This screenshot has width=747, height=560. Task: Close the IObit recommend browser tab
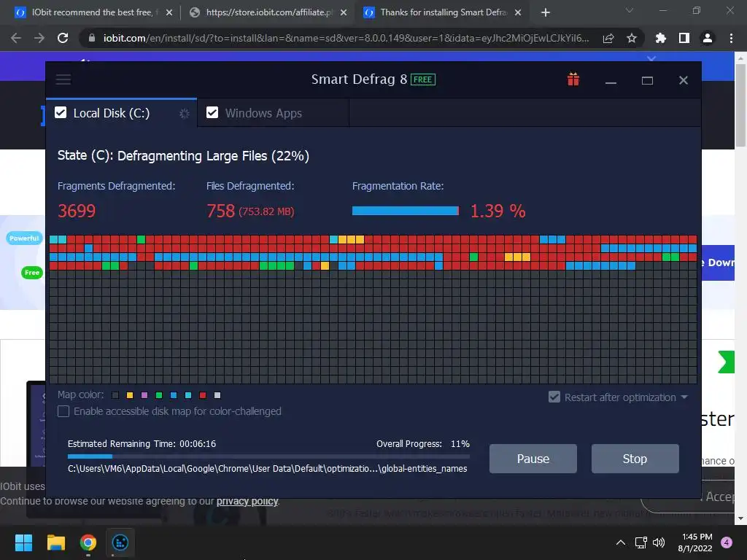click(169, 13)
